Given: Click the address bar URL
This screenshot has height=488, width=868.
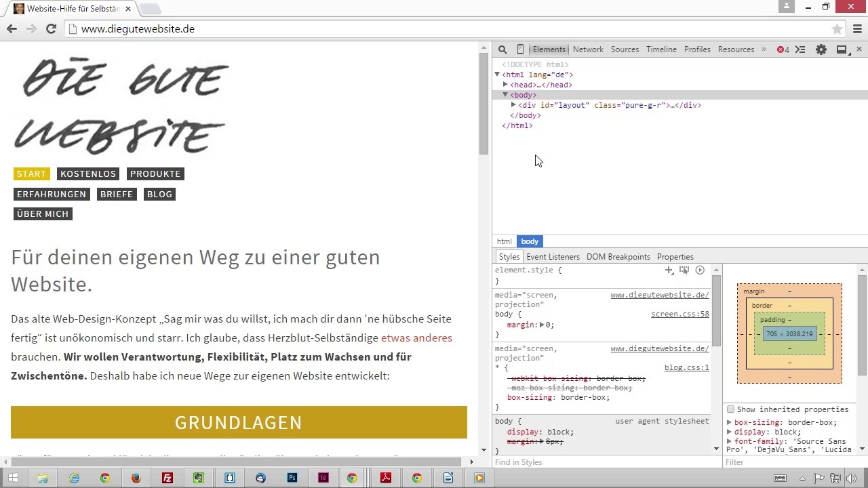Looking at the screenshot, I should (x=138, y=29).
